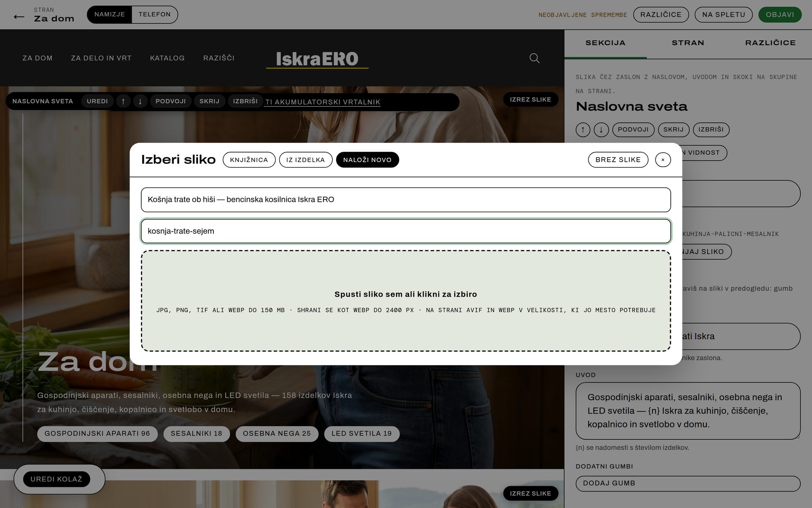Open the Stran panel tab
Viewport: 812px width, 508px height.
688,43
